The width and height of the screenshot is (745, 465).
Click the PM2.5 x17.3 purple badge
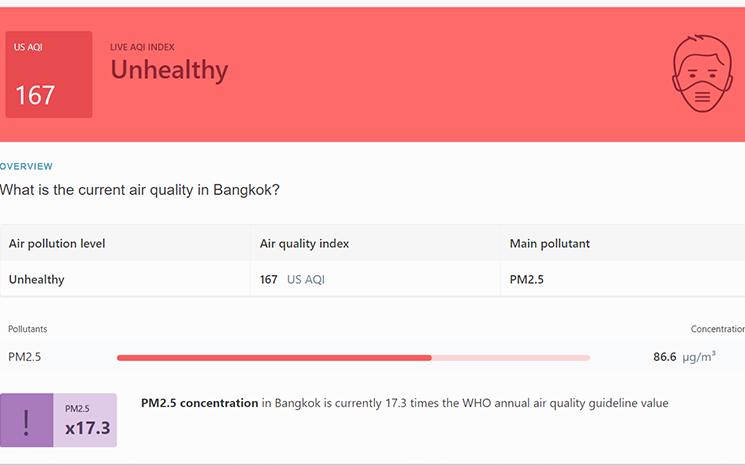tap(86, 420)
